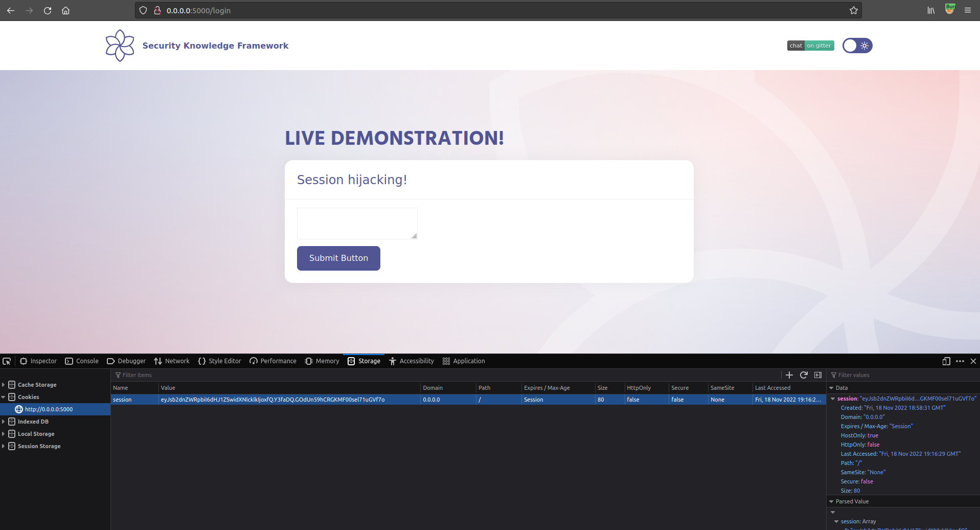The width and height of the screenshot is (980, 530).
Task: Click the Burp extension icon
Action: (x=950, y=9)
